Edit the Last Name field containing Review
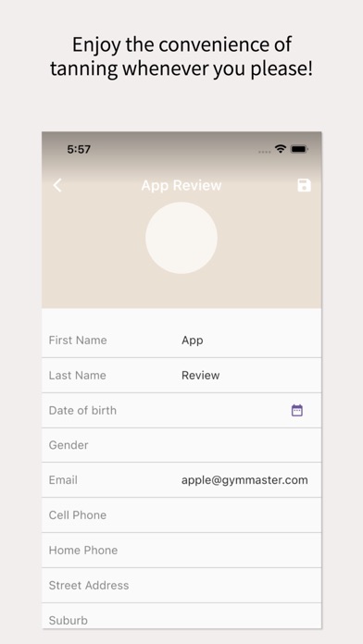 pos(181,376)
